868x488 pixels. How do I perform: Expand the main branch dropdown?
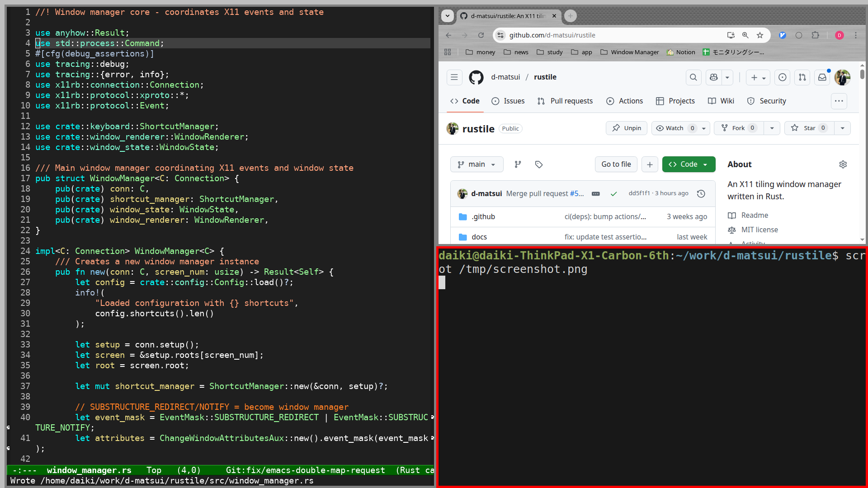476,164
